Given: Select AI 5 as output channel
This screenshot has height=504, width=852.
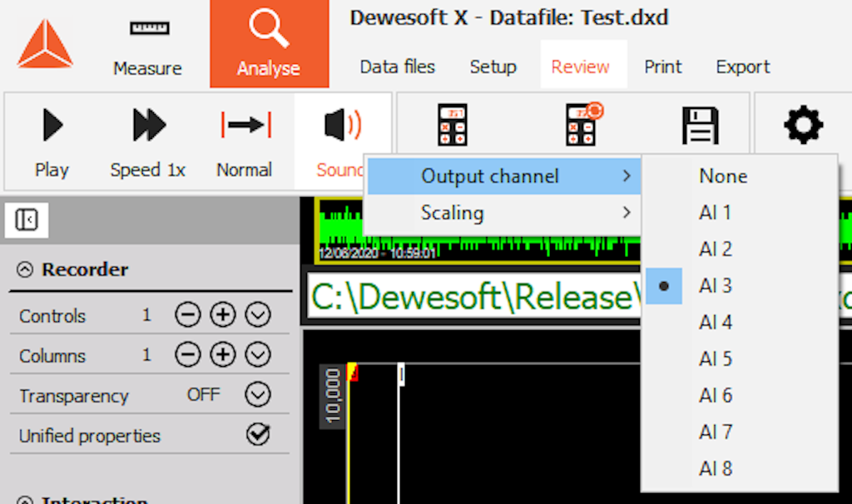Looking at the screenshot, I should click(740, 358).
